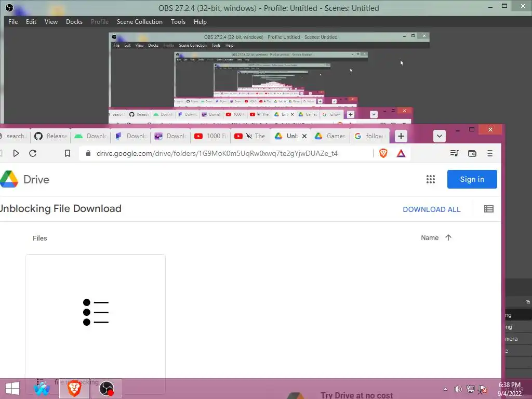
Task: Switch to the search tab in Brave
Action: point(15,136)
